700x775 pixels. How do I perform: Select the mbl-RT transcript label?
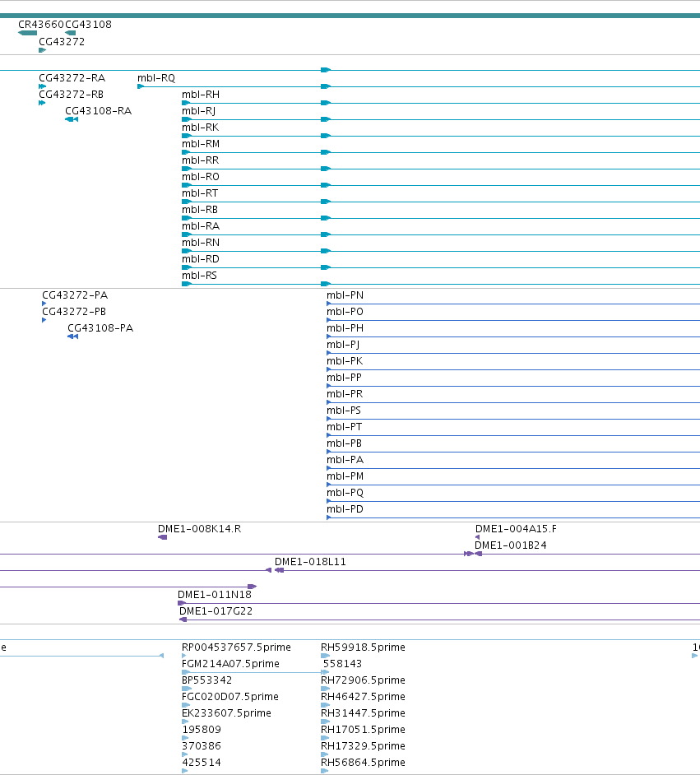click(200, 193)
